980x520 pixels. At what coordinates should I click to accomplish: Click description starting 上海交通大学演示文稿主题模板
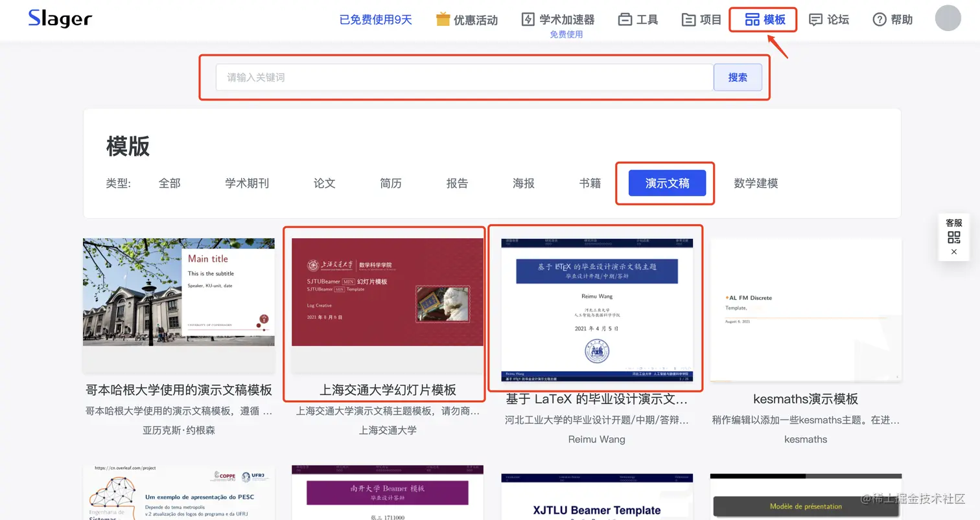click(x=388, y=411)
